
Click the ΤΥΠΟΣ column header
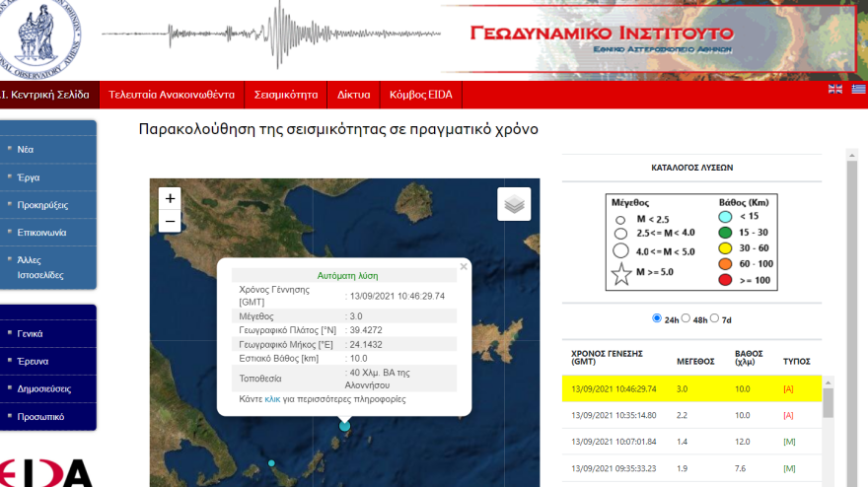pos(797,362)
